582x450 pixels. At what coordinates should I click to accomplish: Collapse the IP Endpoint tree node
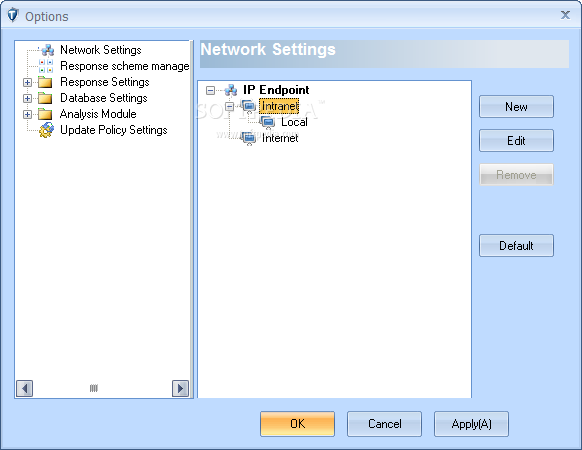(210, 90)
